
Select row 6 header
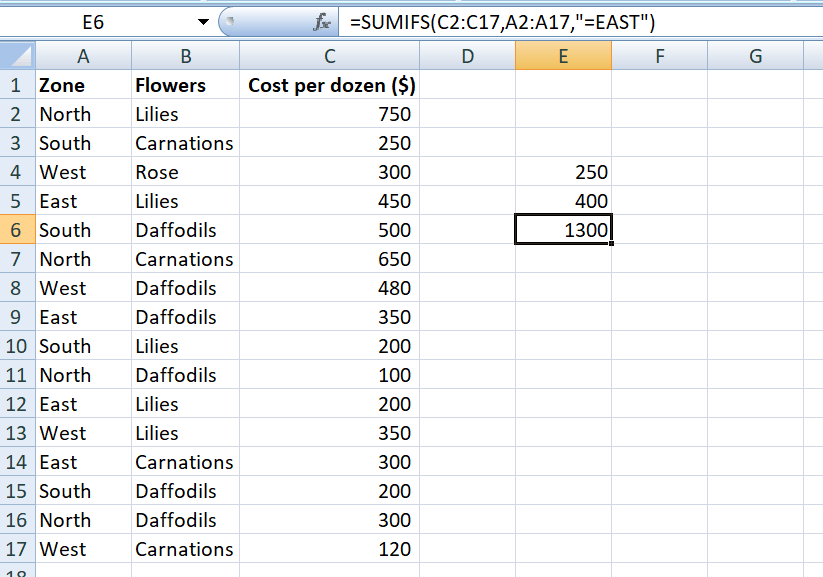(15, 230)
